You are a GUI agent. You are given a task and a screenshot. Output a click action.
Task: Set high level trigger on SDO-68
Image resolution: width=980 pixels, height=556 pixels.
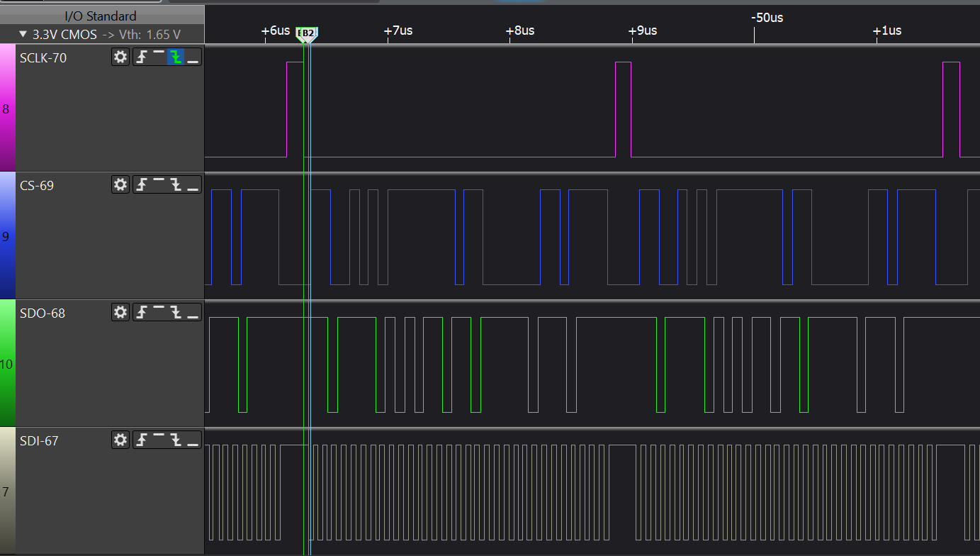pyautogui.click(x=159, y=313)
